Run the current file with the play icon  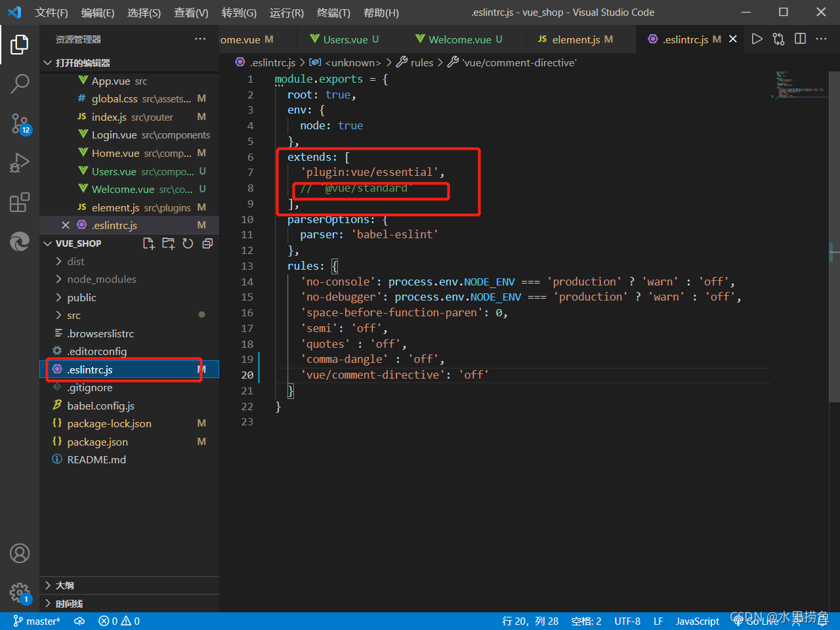pyautogui.click(x=757, y=39)
